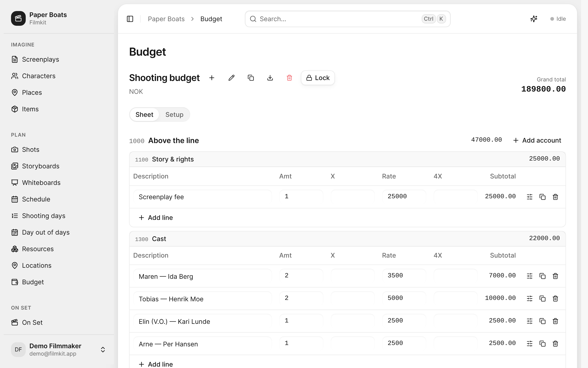Focus the Search field
The image size is (588, 368).
(348, 19)
